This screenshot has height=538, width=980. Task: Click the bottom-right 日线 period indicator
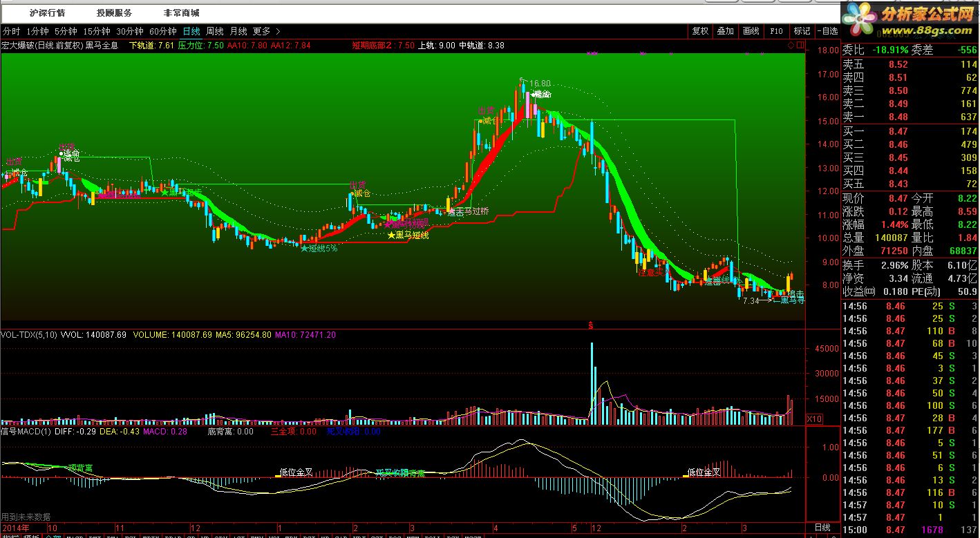tap(822, 528)
